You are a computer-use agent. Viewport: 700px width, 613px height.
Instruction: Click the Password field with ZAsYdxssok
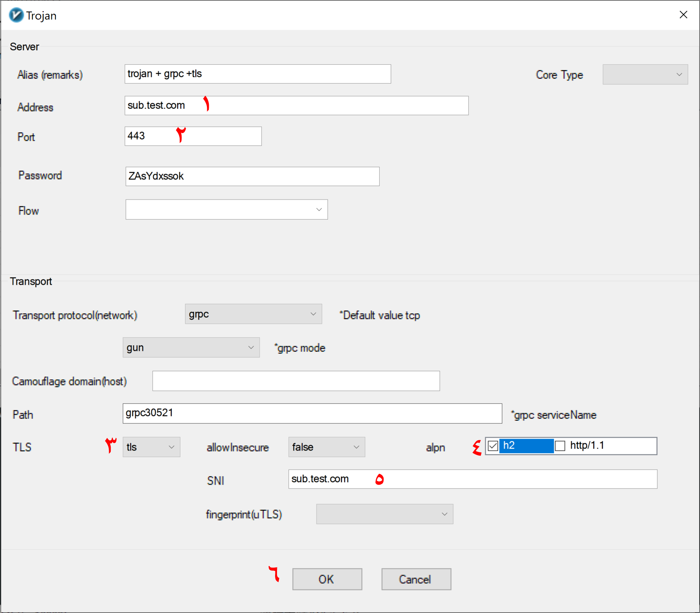point(252,176)
